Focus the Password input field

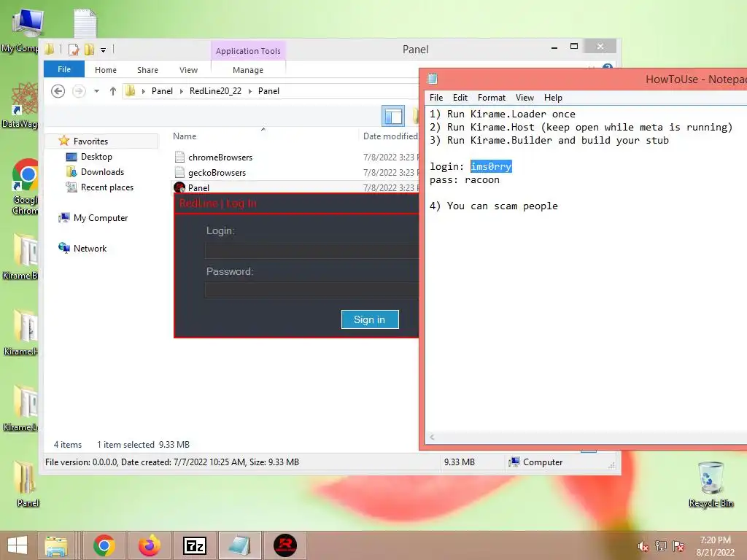tap(312, 289)
